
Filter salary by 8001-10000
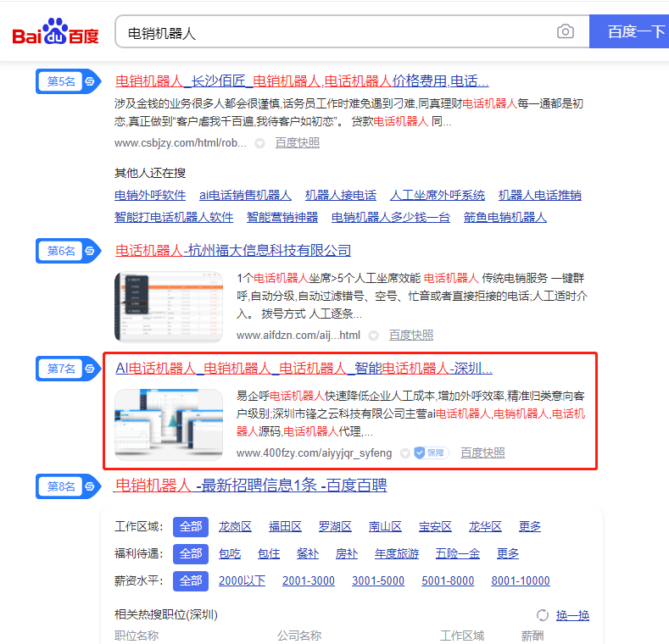pyautogui.click(x=521, y=581)
